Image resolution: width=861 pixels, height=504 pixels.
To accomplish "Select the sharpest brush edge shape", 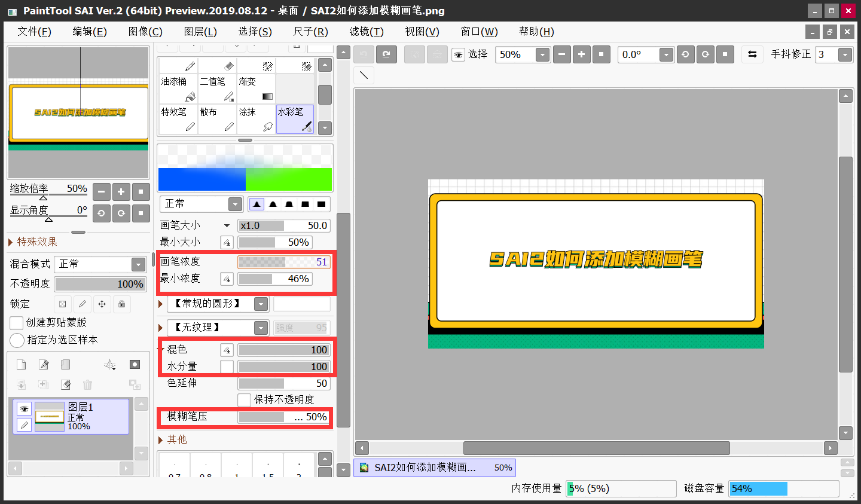I will pos(257,204).
